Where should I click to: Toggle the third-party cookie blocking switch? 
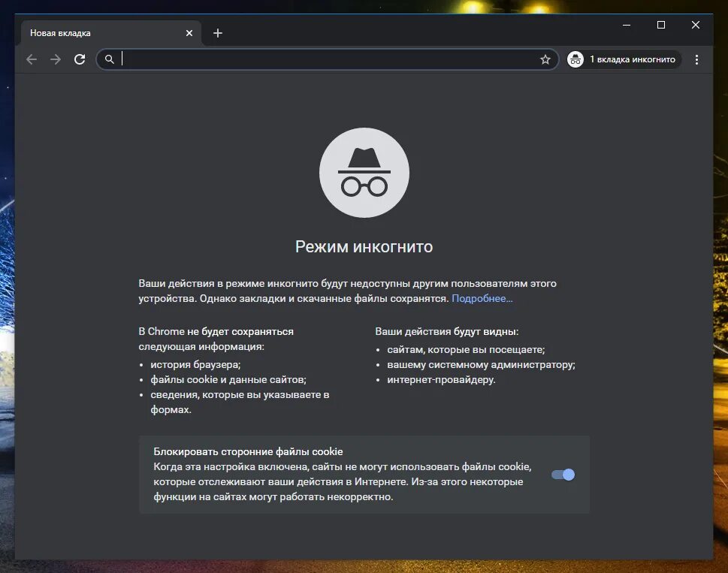(x=563, y=475)
